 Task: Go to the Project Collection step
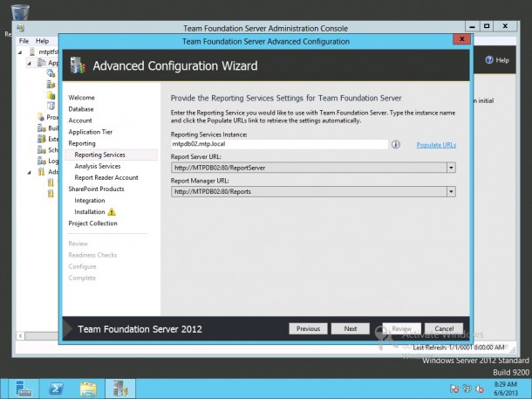[x=92, y=224]
